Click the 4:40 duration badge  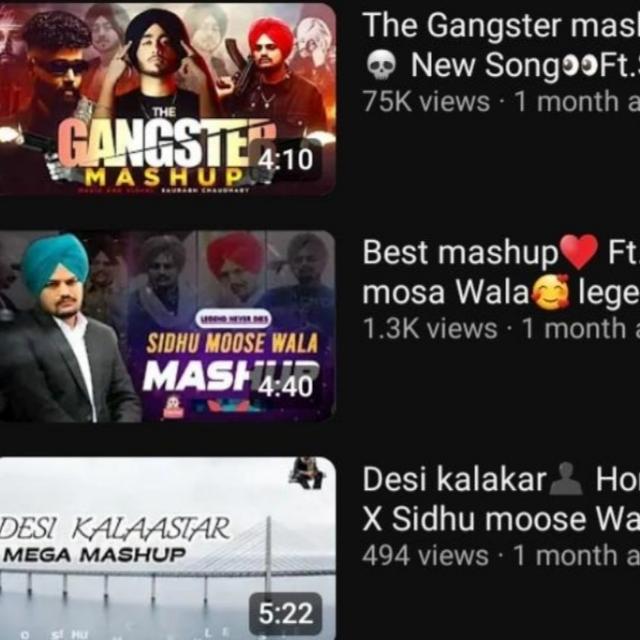(285, 386)
